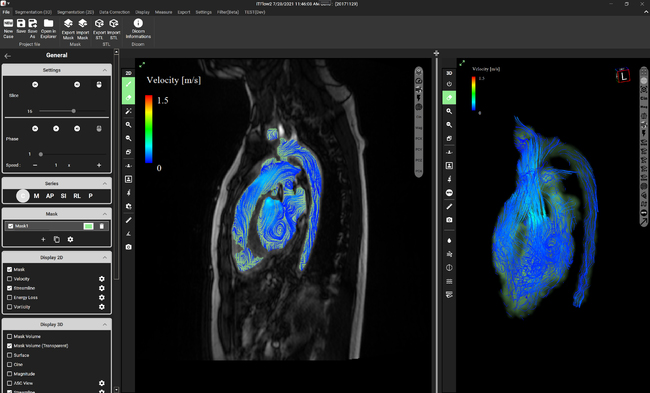Add a new mask with plus icon
The image size is (650, 393).
(43, 239)
